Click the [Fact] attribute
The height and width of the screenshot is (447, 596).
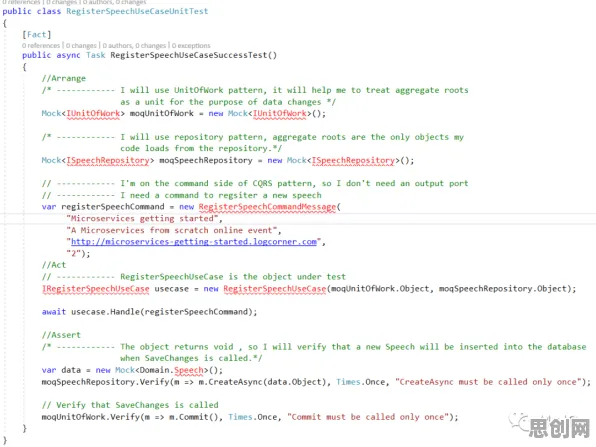36,35
